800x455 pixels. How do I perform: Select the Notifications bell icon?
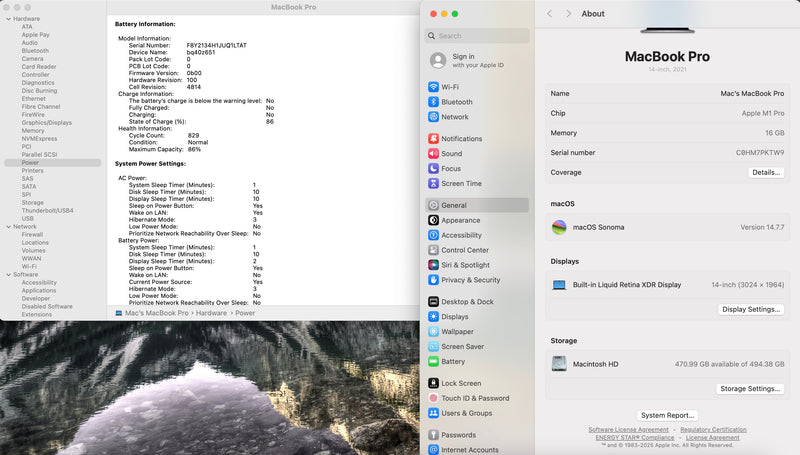[433, 138]
